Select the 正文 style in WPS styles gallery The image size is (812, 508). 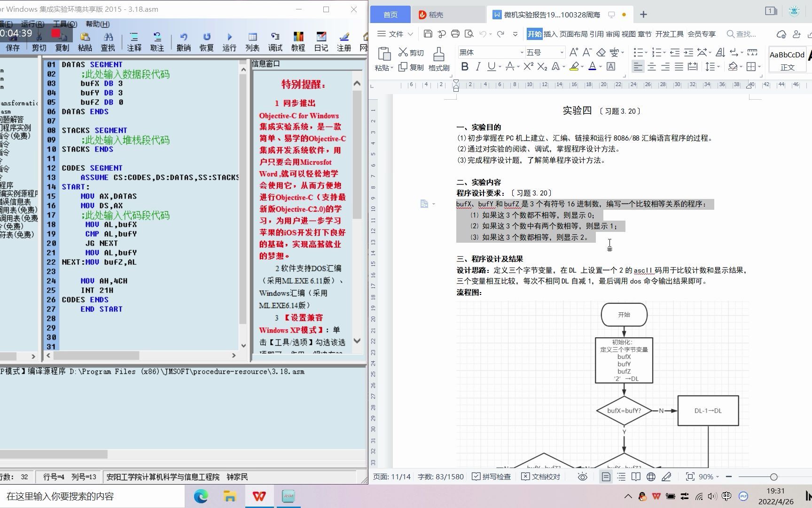787,60
